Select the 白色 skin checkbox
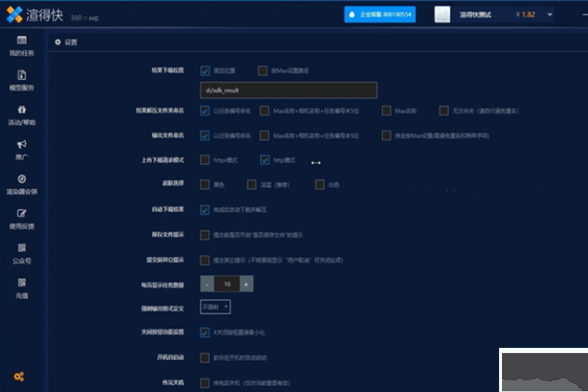588x392 pixels. 320,185
